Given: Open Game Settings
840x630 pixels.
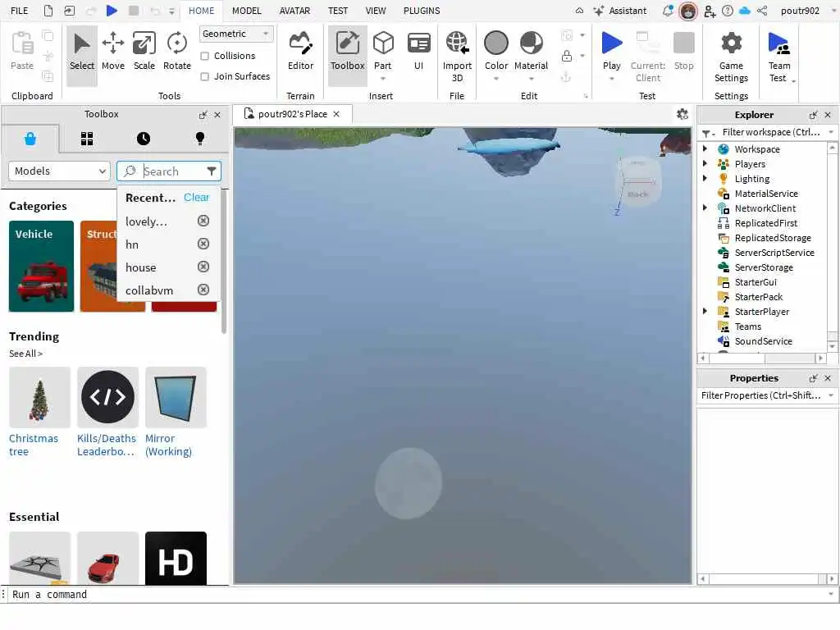Looking at the screenshot, I should tap(731, 57).
